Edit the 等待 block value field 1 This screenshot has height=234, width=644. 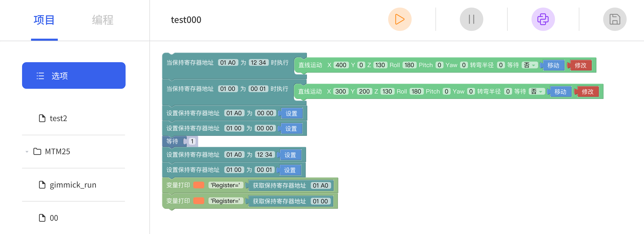192,141
